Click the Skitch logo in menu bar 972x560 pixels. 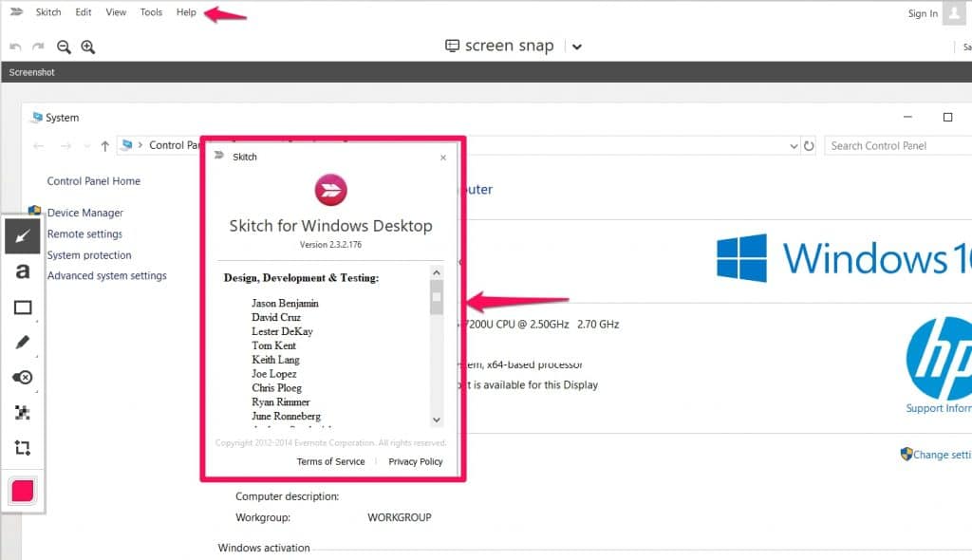[x=17, y=11]
